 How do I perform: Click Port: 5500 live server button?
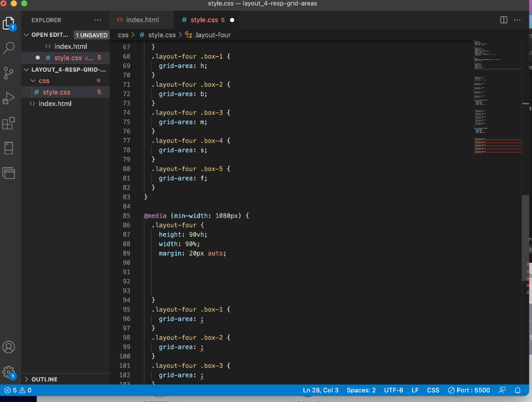click(469, 390)
